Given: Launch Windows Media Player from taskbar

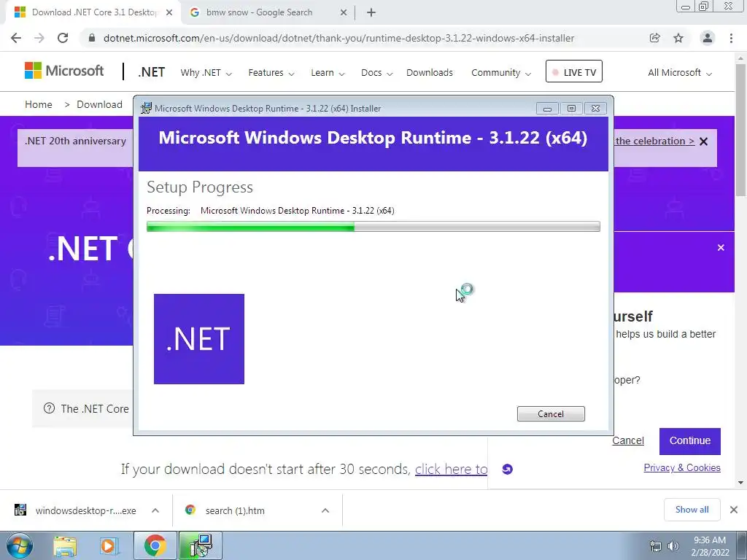Looking at the screenshot, I should 109,547.
